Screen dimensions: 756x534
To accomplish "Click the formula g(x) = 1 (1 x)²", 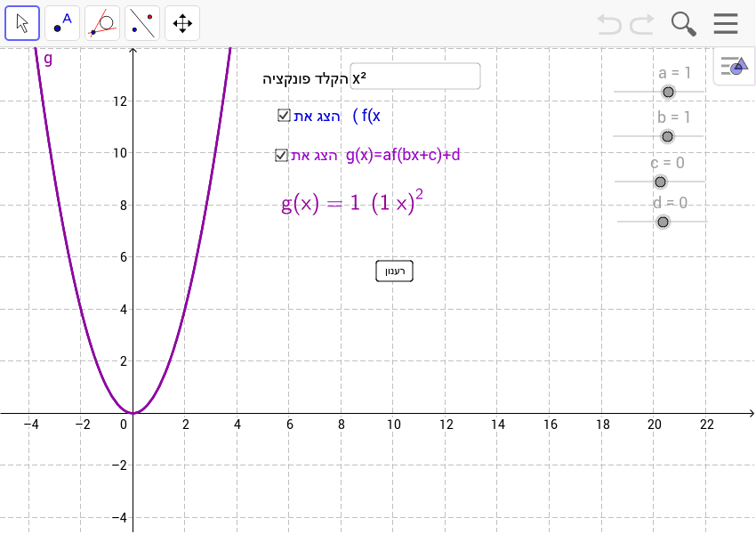I will (352, 202).
